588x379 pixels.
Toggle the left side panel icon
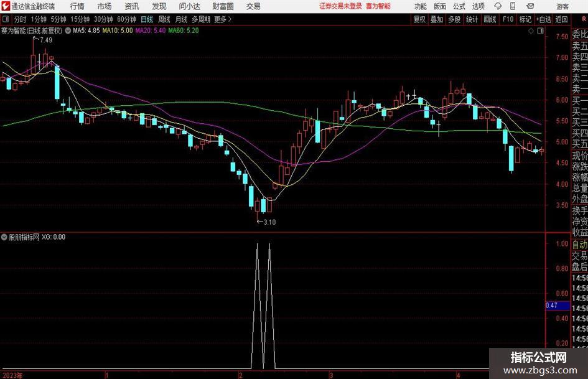(6, 19)
